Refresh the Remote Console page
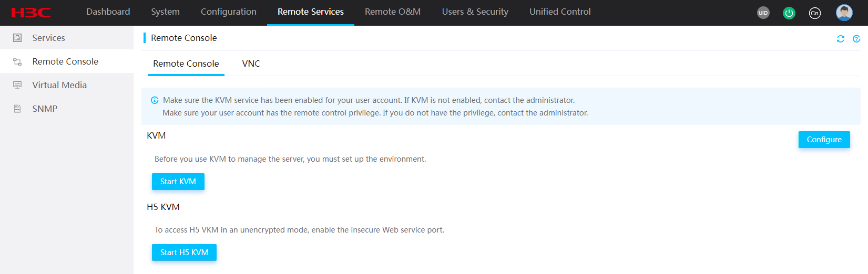 pos(840,39)
